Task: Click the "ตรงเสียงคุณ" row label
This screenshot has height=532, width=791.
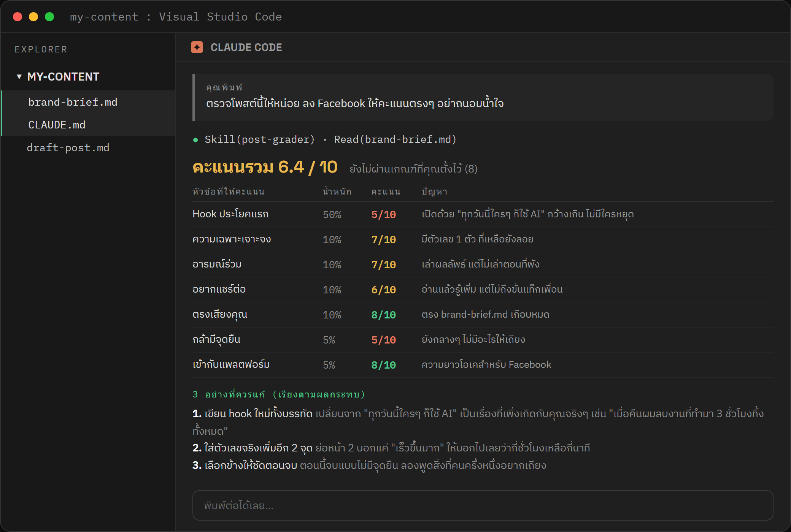Action: click(x=220, y=314)
